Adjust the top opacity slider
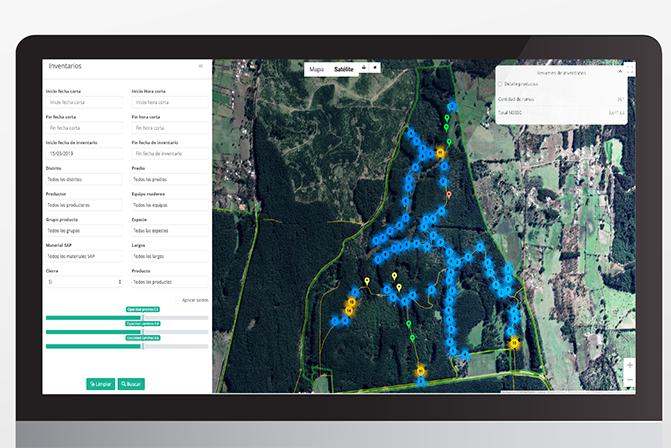Screen dimensions: 671x448 click(143, 318)
